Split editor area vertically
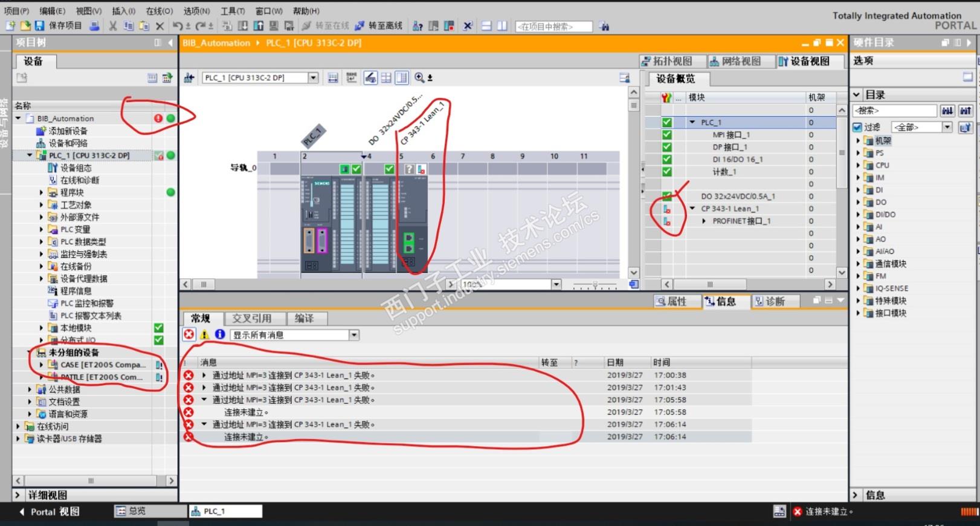This screenshot has height=526, width=980. tap(502, 26)
